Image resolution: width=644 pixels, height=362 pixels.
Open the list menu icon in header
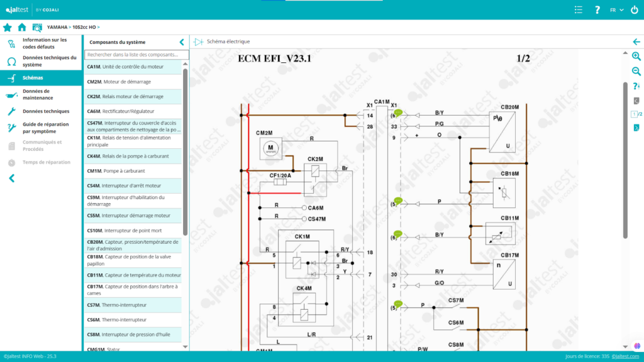click(579, 9)
